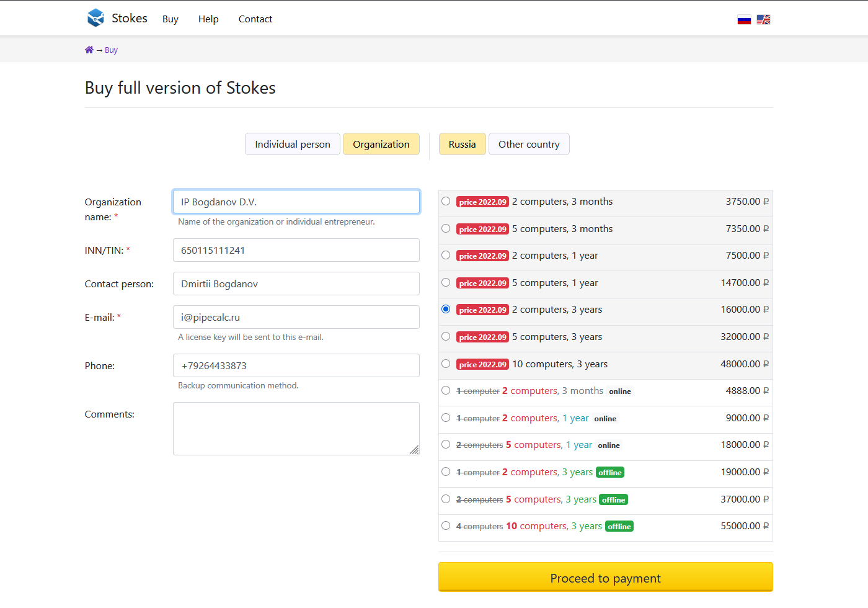
Task: Click the Comments box resize handle
Action: click(414, 450)
